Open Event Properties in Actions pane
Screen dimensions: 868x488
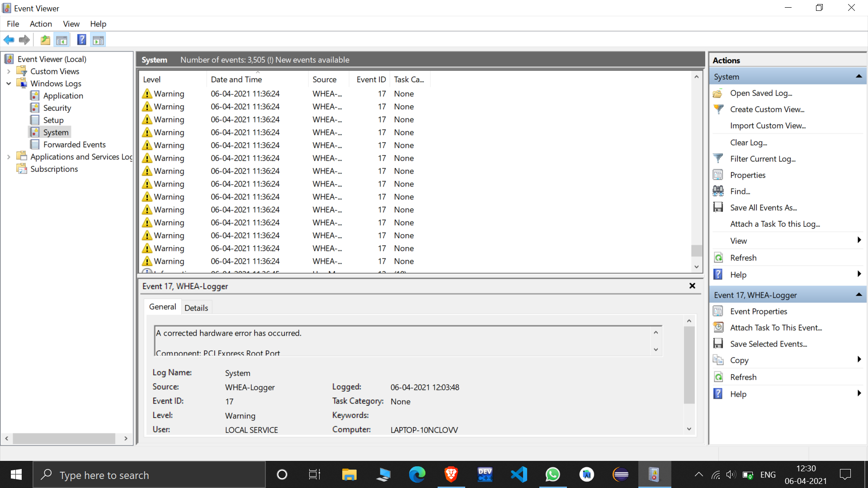point(758,311)
